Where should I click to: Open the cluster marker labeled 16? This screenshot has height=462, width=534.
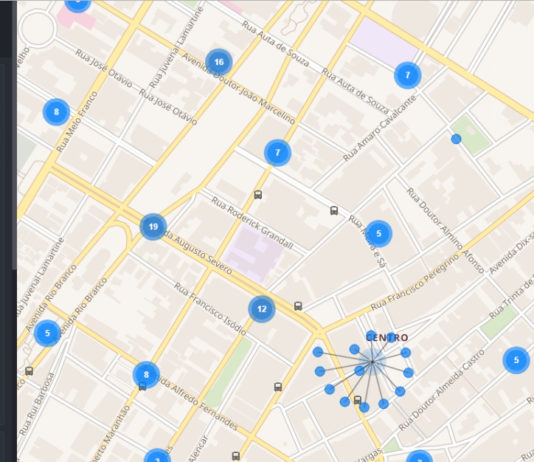219,62
